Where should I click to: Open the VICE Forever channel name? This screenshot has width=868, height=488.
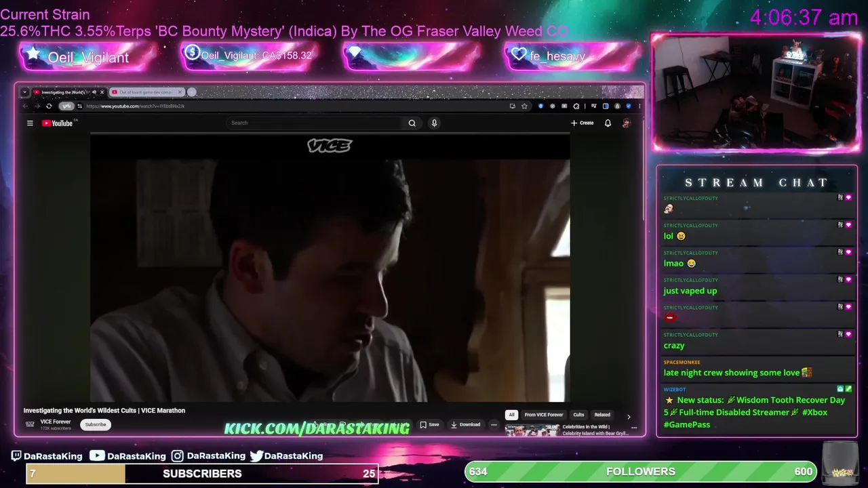coord(56,422)
